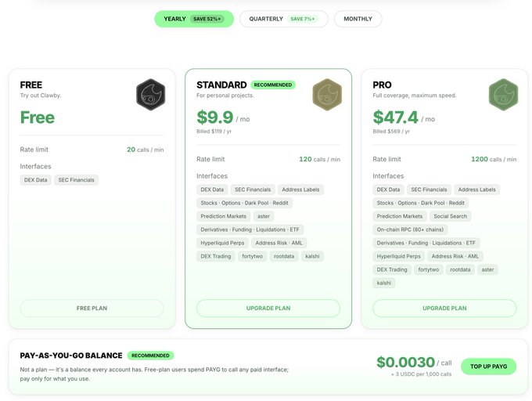
Task: Click the Standard plan gold hexagon badge
Action: pyautogui.click(x=327, y=95)
